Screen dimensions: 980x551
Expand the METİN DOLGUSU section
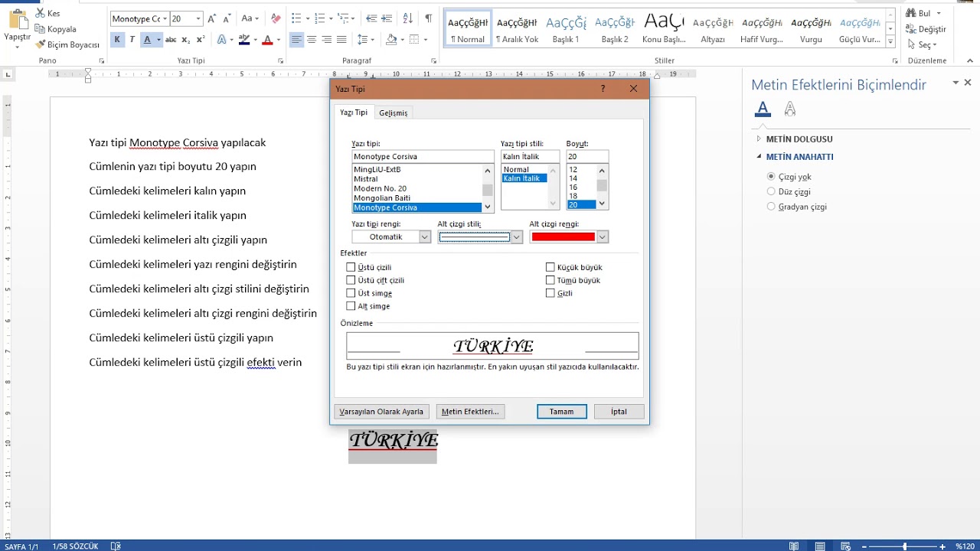coord(759,139)
